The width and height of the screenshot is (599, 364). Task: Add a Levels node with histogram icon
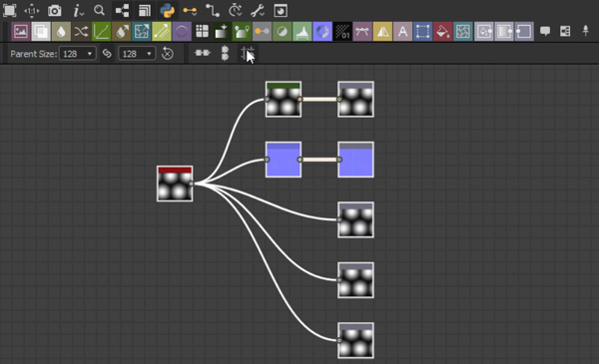pos(302,32)
